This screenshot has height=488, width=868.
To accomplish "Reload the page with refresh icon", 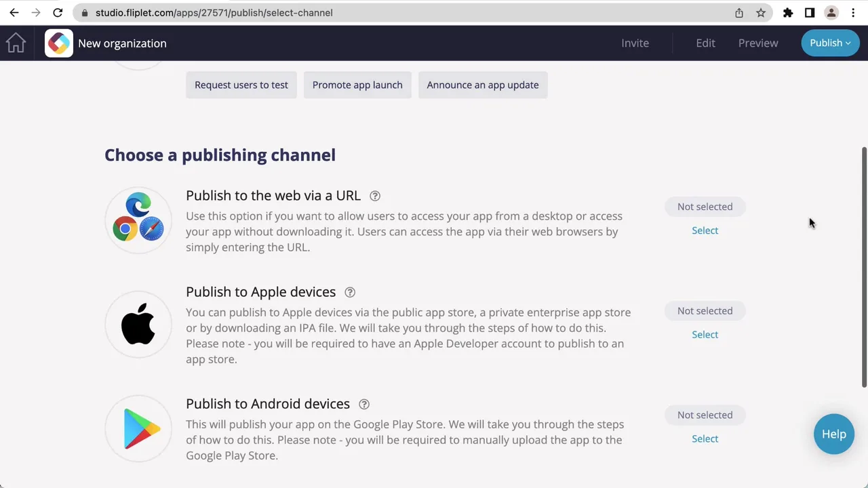I will coord(58,13).
